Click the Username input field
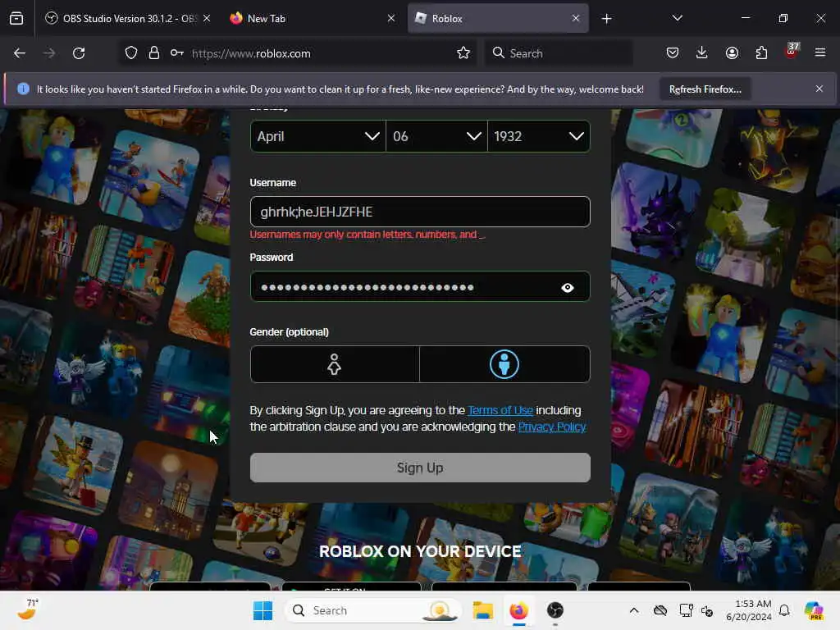The width and height of the screenshot is (840, 630). [420, 212]
